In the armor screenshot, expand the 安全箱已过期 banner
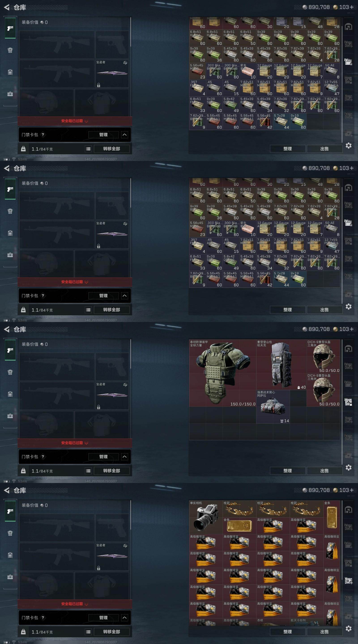The image size is (358, 644). point(75,443)
